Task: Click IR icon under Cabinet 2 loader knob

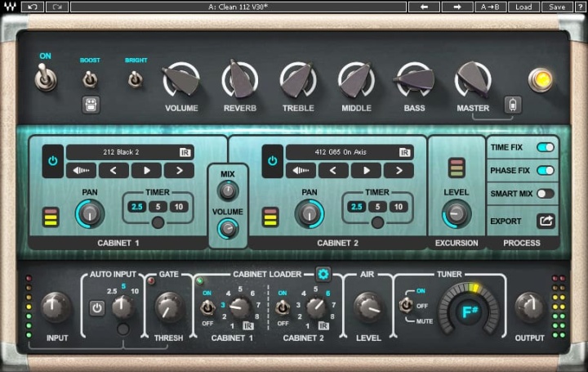Action: point(323,325)
